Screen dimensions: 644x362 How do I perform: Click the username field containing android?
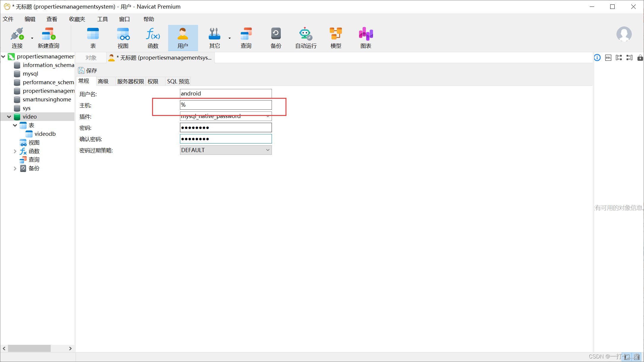(x=226, y=93)
